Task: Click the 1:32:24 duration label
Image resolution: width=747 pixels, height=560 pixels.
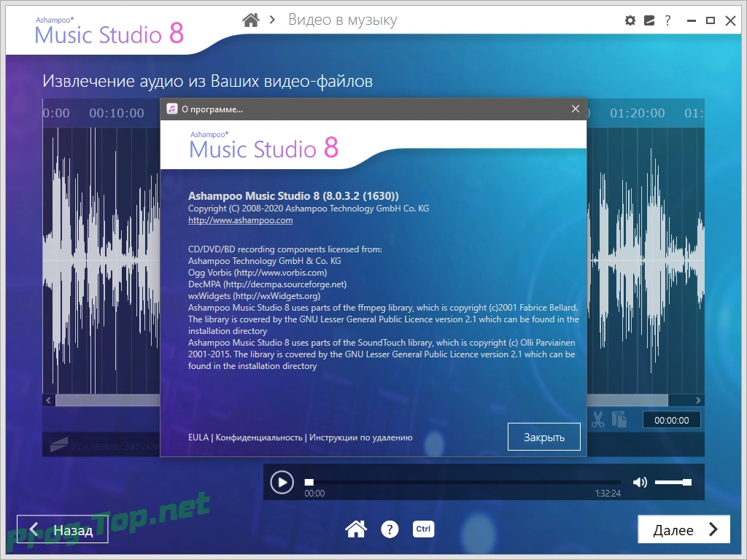Action: click(x=608, y=494)
